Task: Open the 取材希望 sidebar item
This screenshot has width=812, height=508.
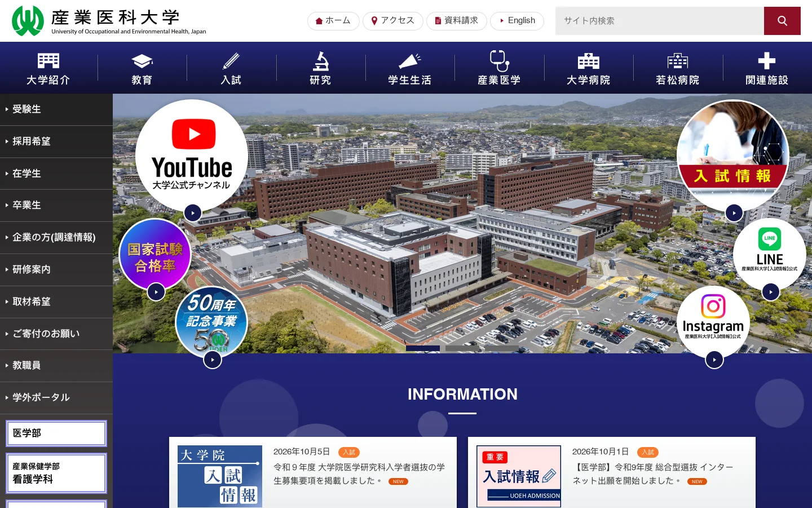Action: tap(56, 302)
